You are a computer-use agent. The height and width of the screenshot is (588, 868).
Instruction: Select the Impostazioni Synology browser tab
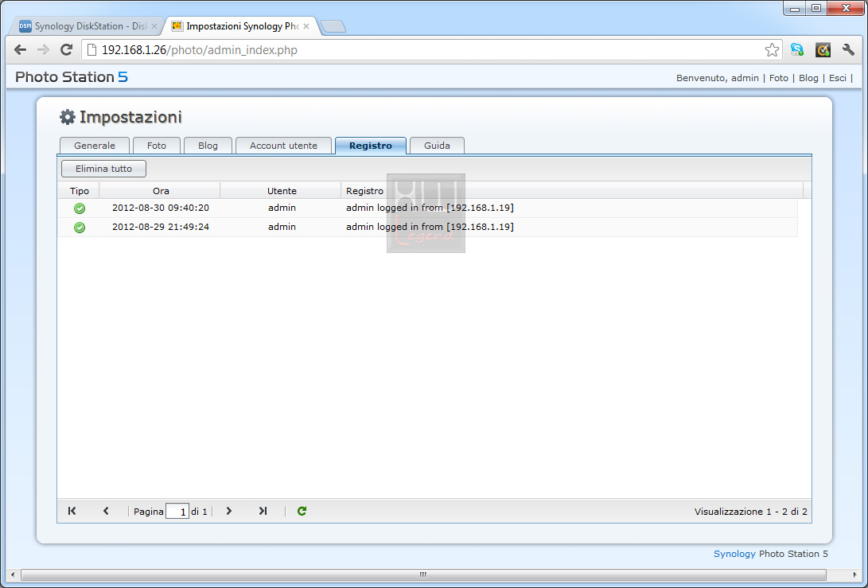point(241,26)
